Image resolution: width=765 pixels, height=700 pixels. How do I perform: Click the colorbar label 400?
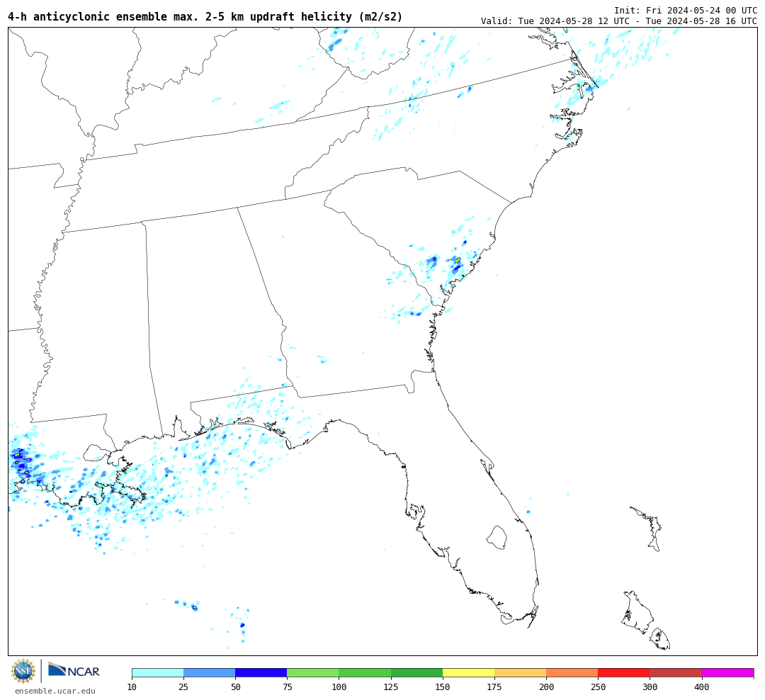702,687
